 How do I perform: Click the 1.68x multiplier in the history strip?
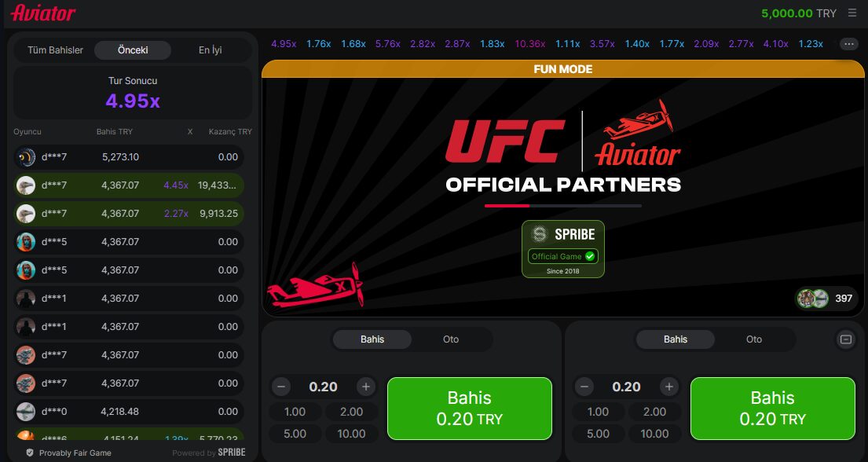(353, 44)
